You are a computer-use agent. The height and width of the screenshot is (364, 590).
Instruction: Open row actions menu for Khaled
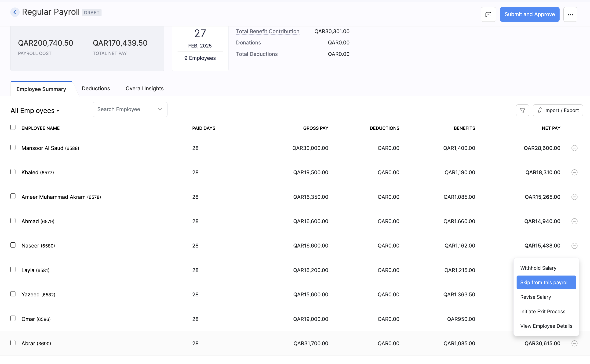(574, 172)
